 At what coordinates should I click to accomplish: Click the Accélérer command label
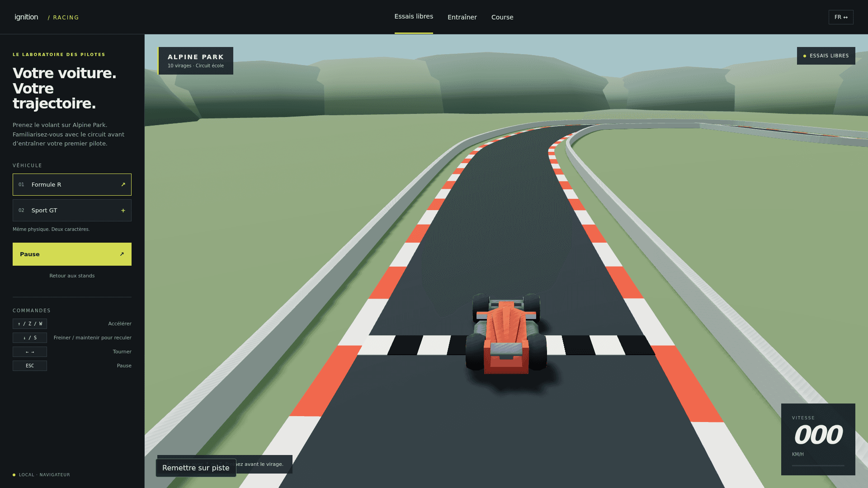click(x=120, y=324)
